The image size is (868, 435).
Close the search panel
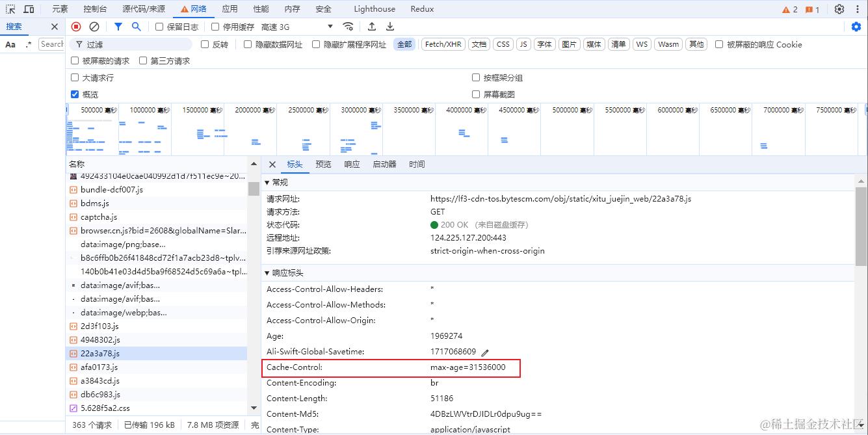tap(55, 27)
